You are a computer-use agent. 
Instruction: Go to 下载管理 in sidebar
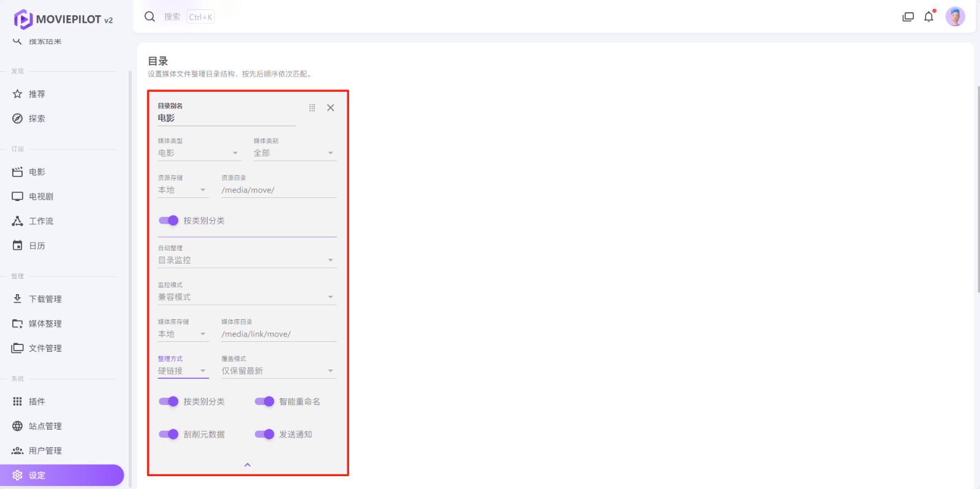click(45, 299)
